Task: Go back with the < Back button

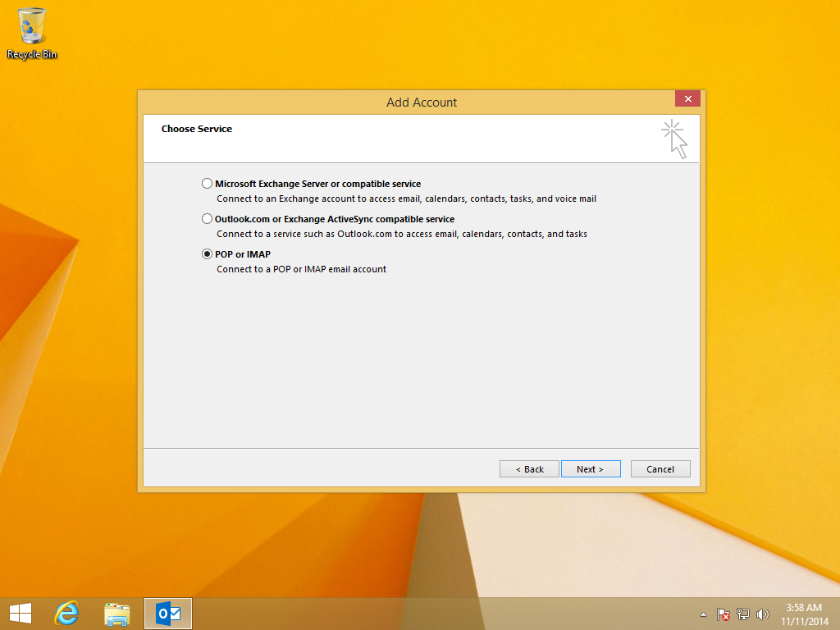Action: (x=529, y=468)
